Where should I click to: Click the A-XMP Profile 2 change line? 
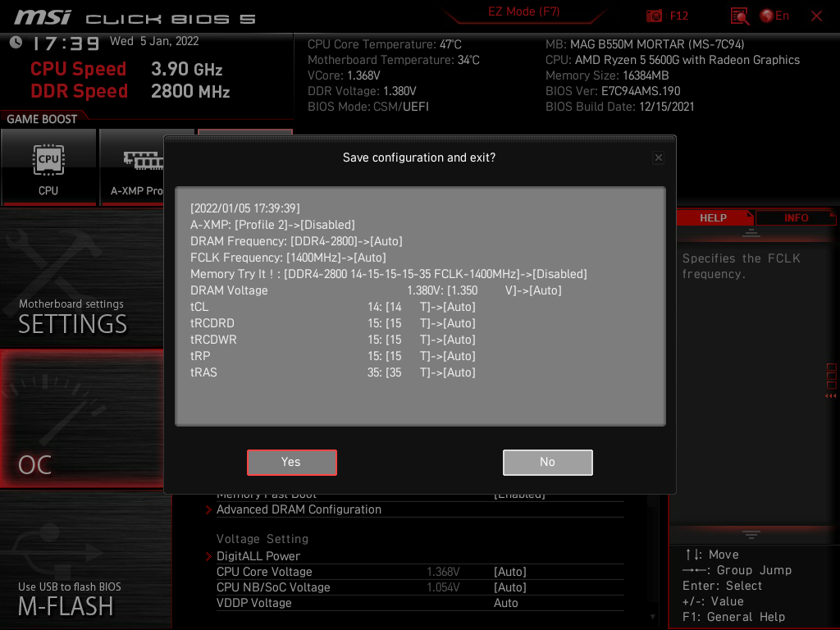272,225
